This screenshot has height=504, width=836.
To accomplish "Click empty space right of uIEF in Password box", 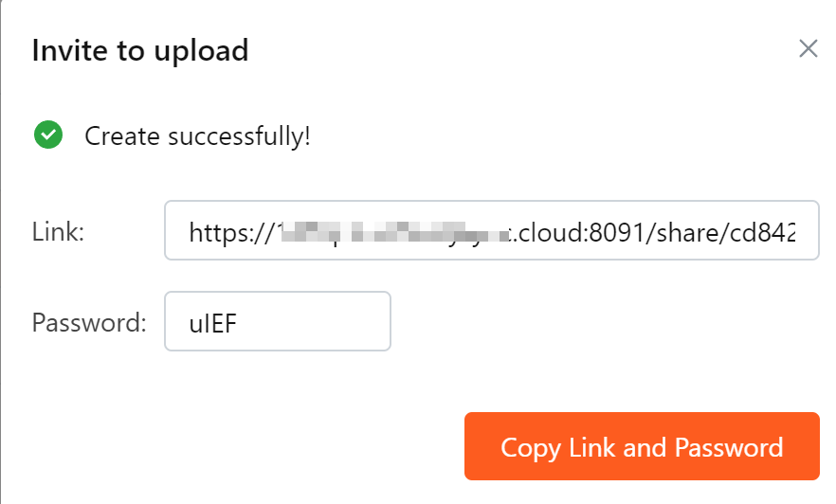I will tap(315, 322).
